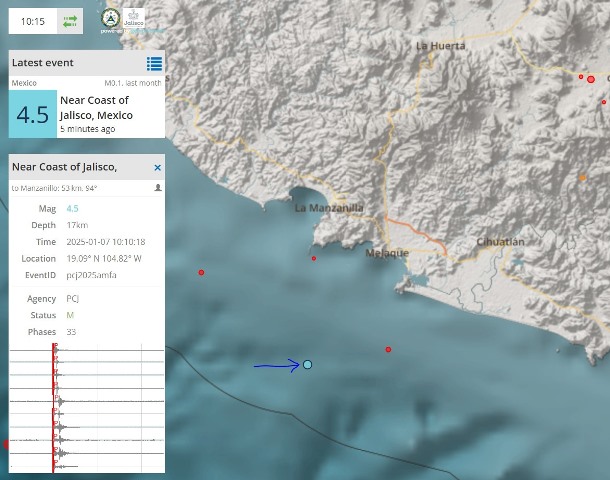Click the person icon in details panel
Image resolution: width=610 pixels, height=480 pixels.
pyautogui.click(x=157, y=187)
